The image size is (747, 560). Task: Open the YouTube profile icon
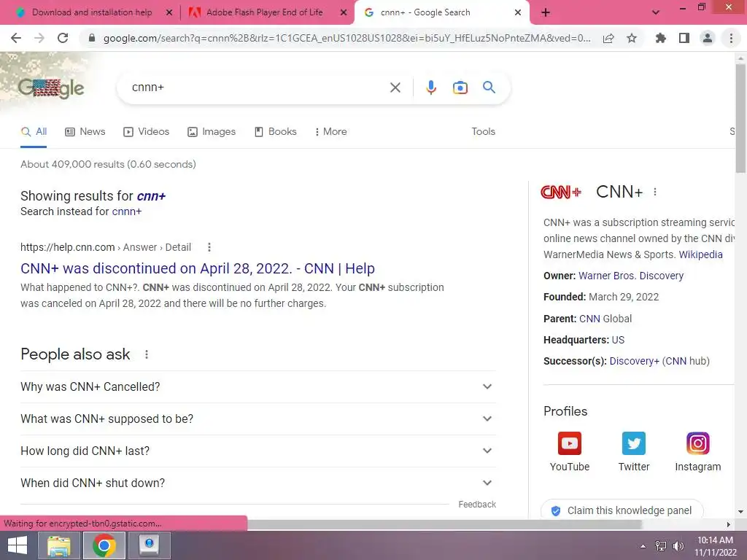(x=570, y=443)
